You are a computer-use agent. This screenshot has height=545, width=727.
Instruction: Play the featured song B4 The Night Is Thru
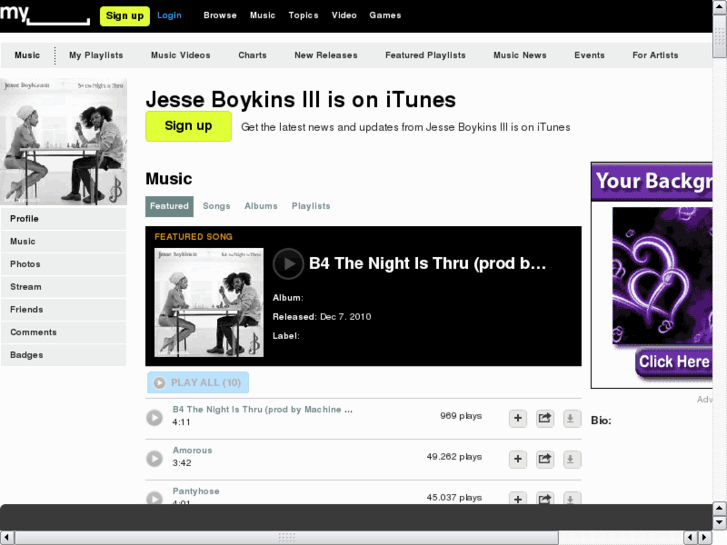coord(288,263)
